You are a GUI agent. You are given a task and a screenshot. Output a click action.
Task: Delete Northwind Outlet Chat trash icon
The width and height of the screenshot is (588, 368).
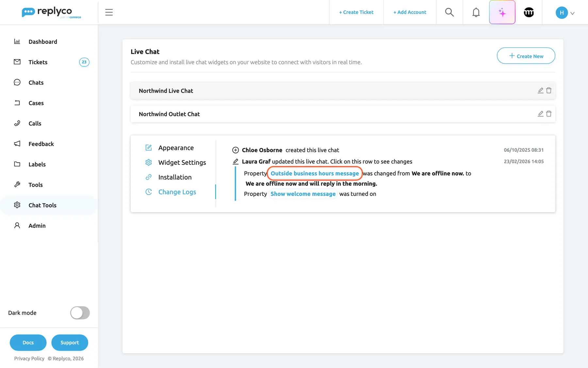(549, 114)
